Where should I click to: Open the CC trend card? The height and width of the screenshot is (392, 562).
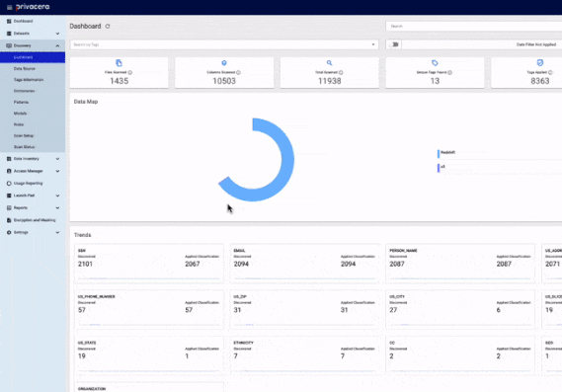(x=460, y=355)
